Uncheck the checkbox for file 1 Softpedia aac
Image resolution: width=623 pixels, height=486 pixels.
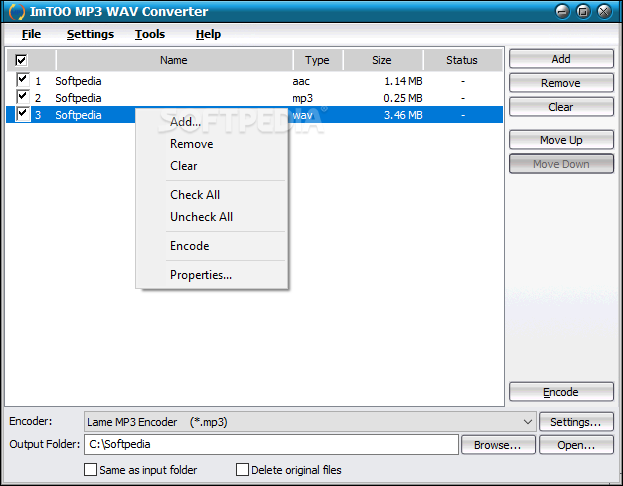[x=23, y=80]
